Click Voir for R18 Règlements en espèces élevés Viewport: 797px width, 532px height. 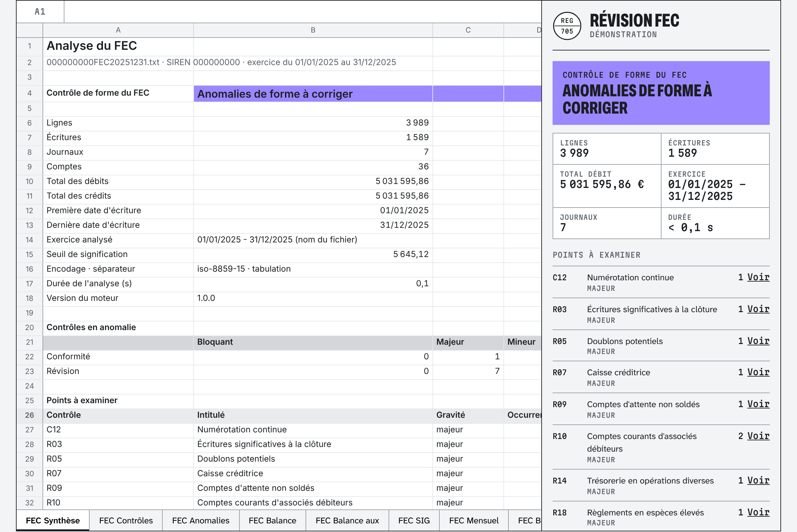[x=758, y=512]
